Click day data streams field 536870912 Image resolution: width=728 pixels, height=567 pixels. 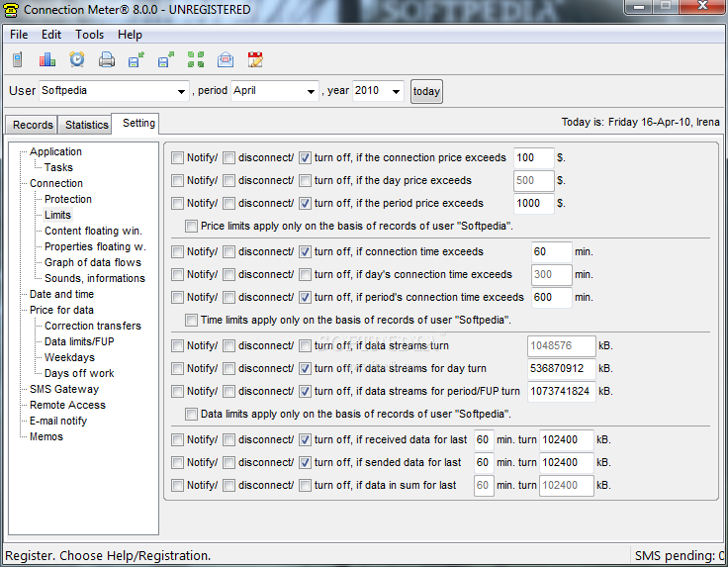click(x=561, y=368)
